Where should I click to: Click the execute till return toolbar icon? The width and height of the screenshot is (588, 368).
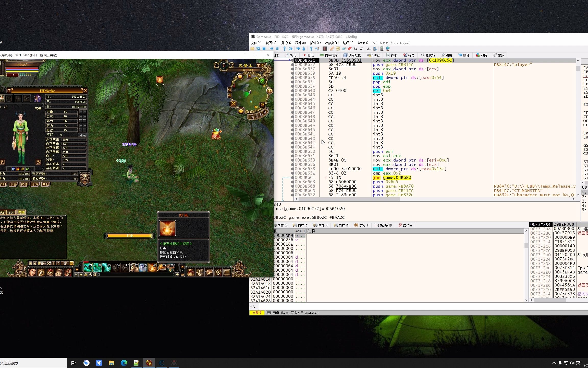tap(311, 49)
